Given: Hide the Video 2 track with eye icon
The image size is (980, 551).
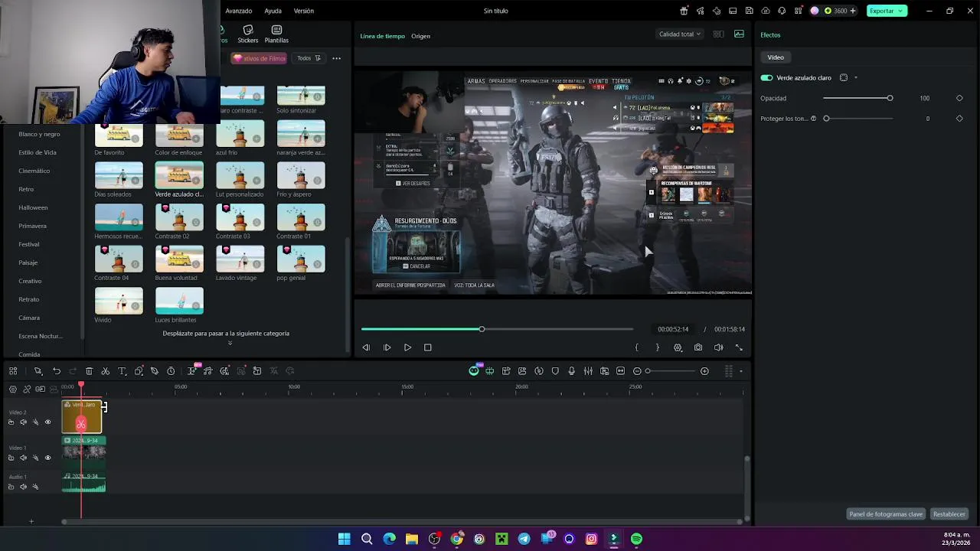Looking at the screenshot, I should [47, 422].
